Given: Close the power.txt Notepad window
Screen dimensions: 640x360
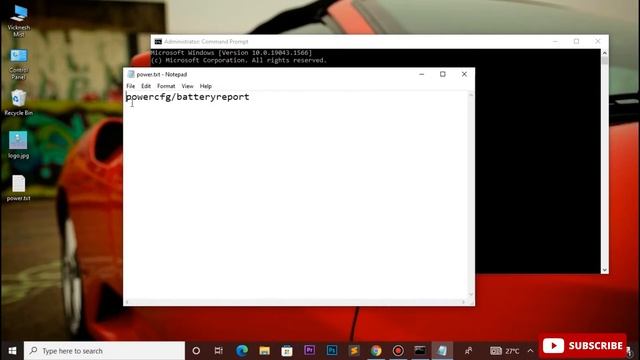Looking at the screenshot, I should click(464, 74).
